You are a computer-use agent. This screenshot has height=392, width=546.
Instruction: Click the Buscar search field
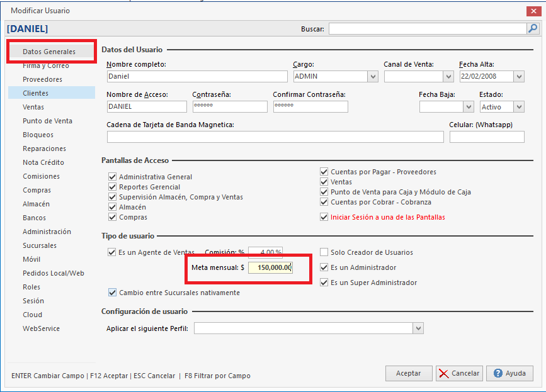[x=428, y=28]
